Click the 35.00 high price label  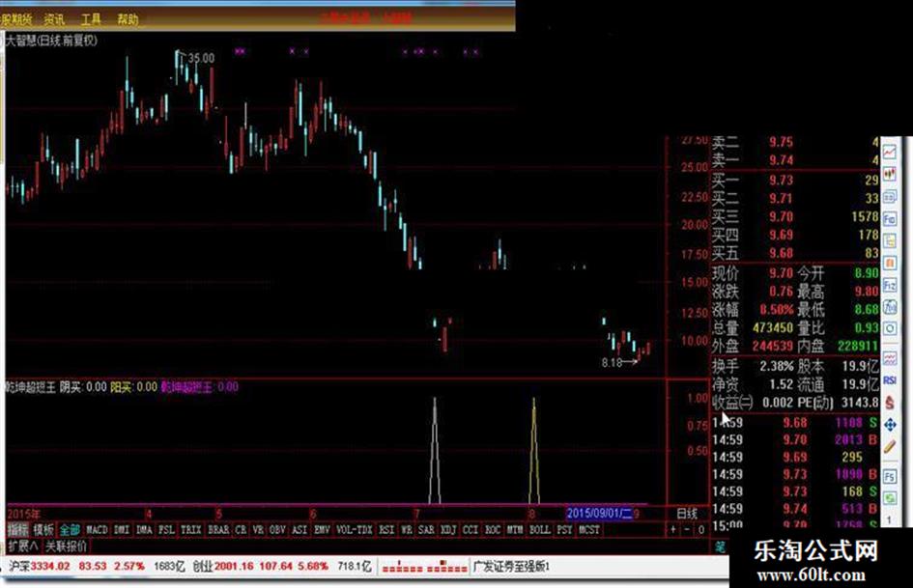pyautogui.click(x=201, y=58)
